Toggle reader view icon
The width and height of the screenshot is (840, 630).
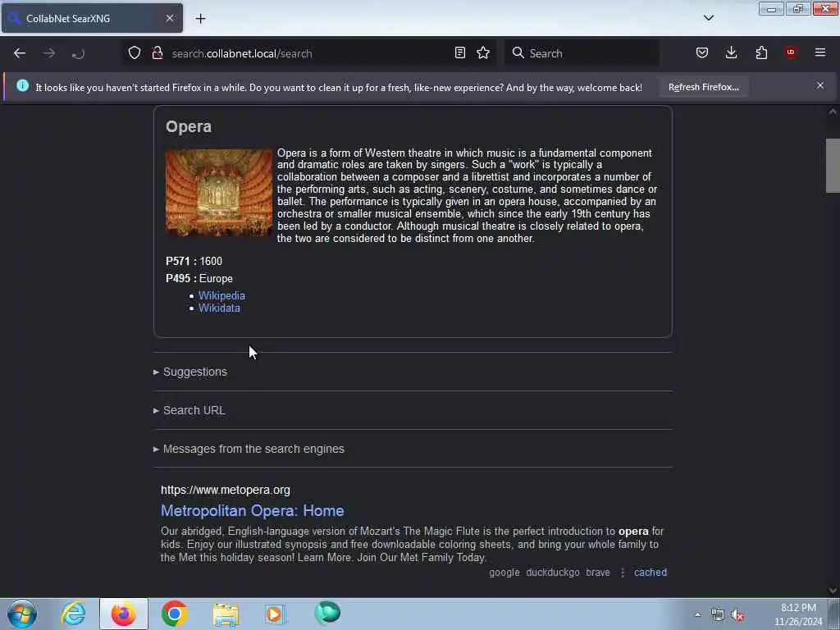tap(459, 53)
